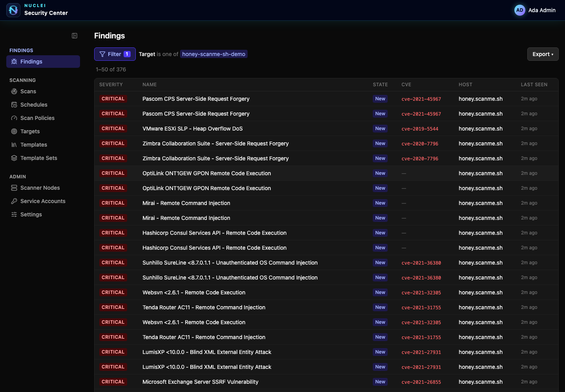Open the Templates section
Screen dimensions: 565x392
tap(43, 145)
